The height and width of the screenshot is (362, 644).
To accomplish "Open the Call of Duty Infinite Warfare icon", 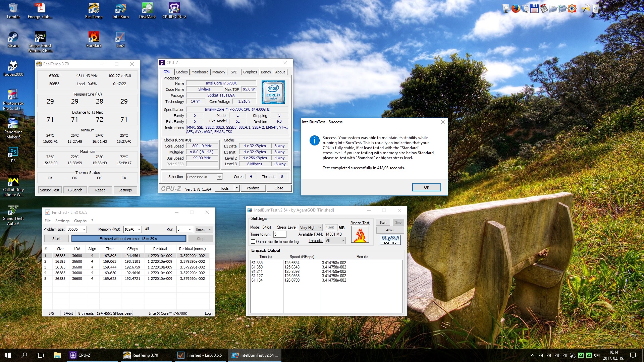I will (13, 186).
